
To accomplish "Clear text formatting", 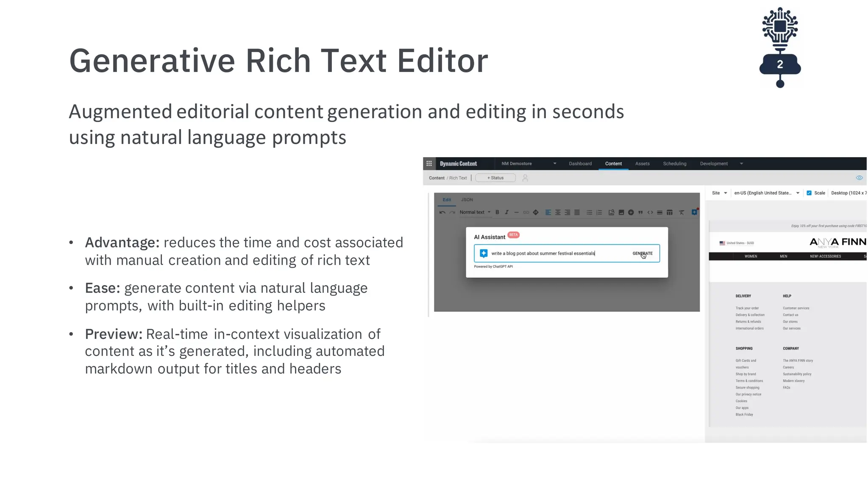I will 682,212.
